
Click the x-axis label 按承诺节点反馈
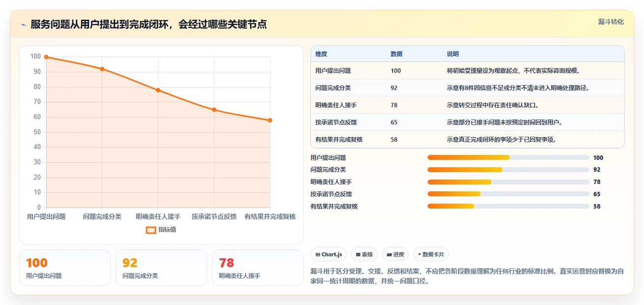pyautogui.click(x=214, y=216)
